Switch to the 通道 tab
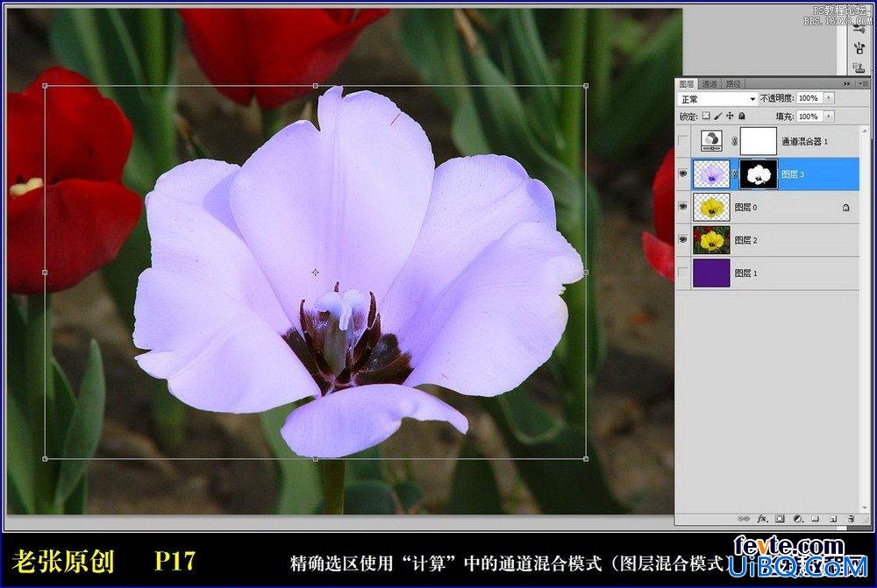The image size is (877, 588). pos(709,84)
